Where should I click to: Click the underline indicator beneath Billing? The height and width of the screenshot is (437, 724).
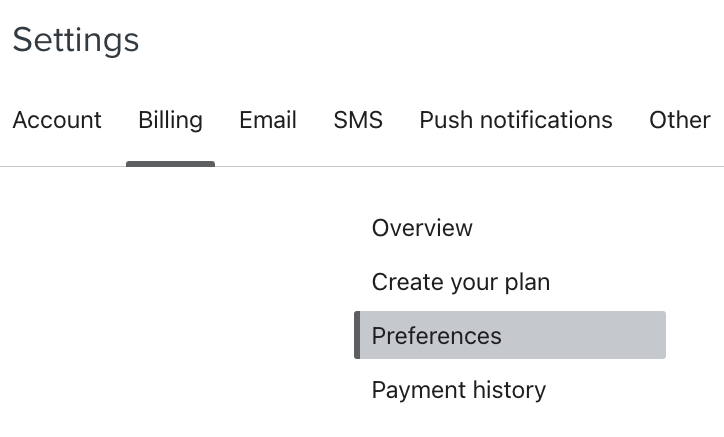[x=170, y=164]
